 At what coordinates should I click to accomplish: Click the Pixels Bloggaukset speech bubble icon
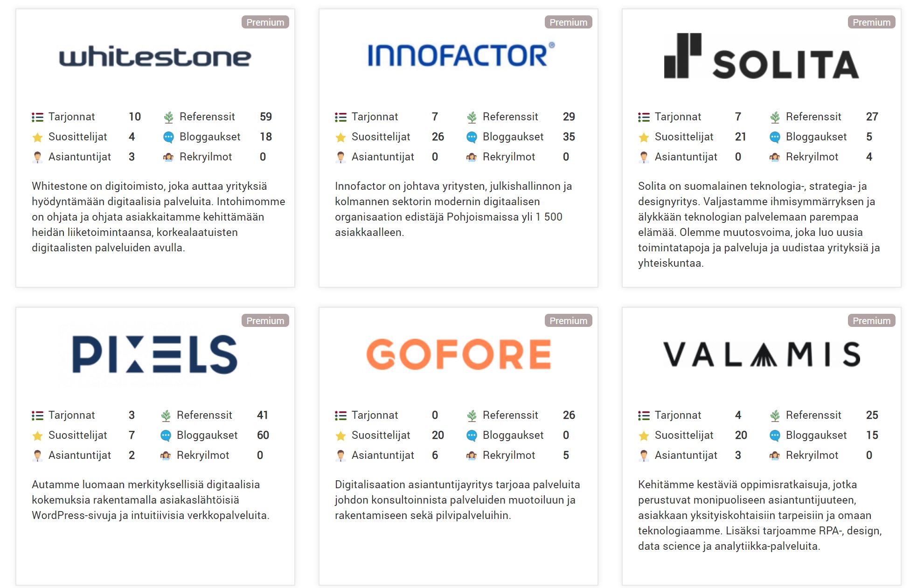pos(166,436)
